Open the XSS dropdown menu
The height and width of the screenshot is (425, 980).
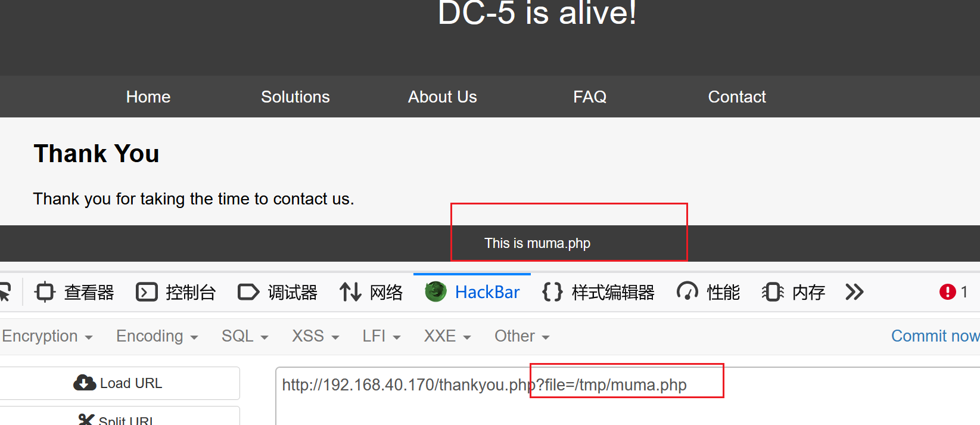click(x=315, y=336)
